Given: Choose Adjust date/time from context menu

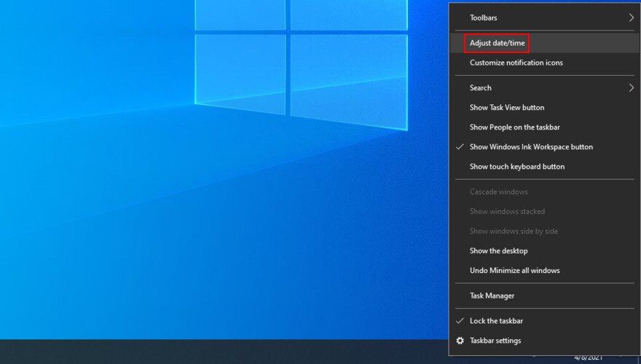Looking at the screenshot, I should [545, 43].
